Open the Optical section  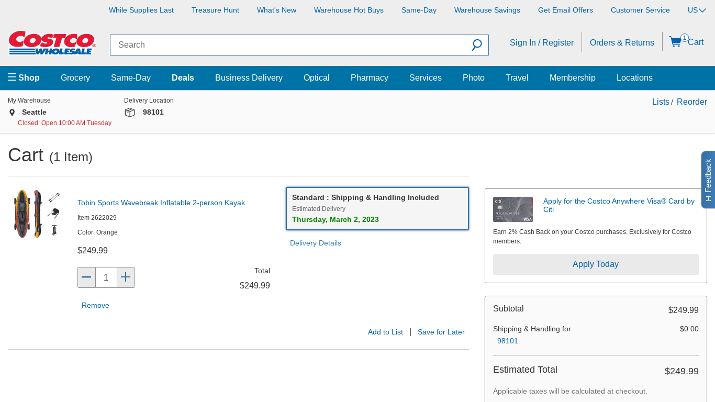pos(316,77)
